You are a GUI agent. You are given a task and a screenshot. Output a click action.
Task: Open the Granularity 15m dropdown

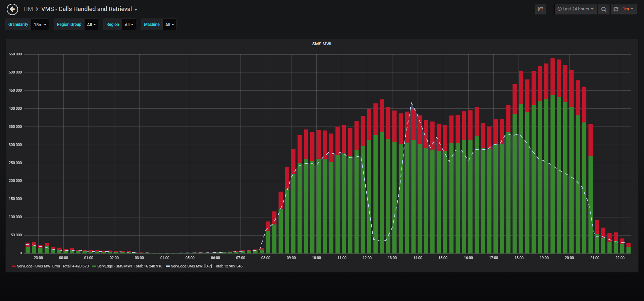pos(40,24)
